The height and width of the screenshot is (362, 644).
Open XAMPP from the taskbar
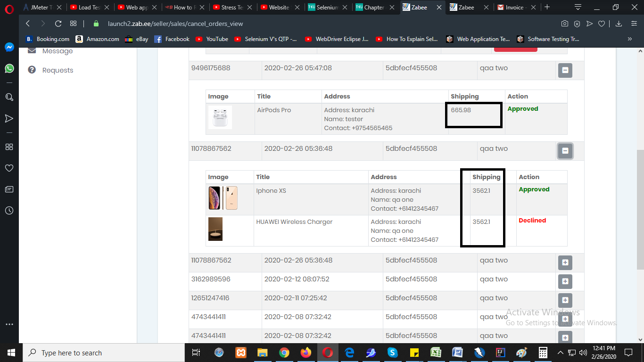pyautogui.click(x=240, y=353)
